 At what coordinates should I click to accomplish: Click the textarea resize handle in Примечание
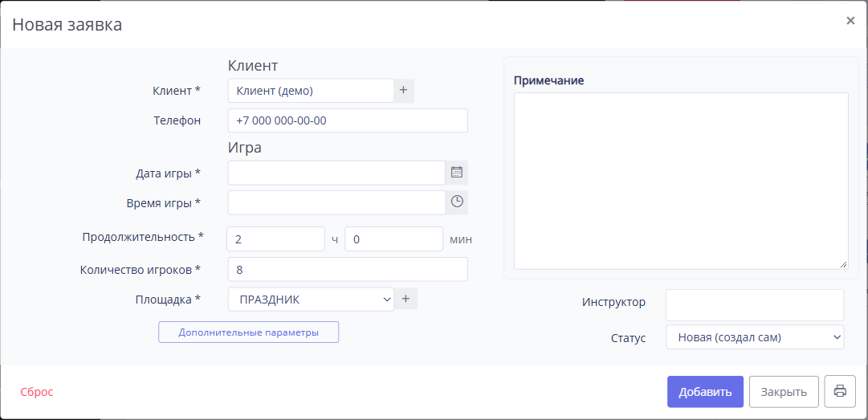click(x=843, y=264)
